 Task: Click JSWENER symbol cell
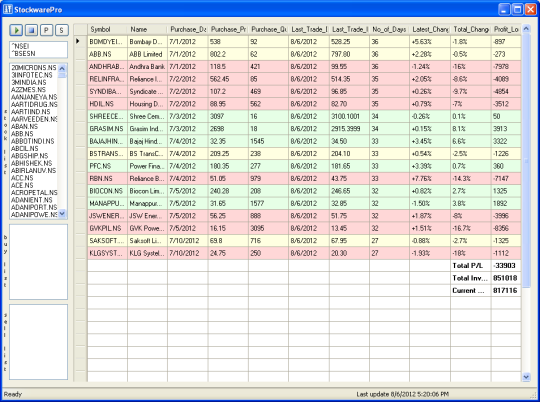coord(107,216)
